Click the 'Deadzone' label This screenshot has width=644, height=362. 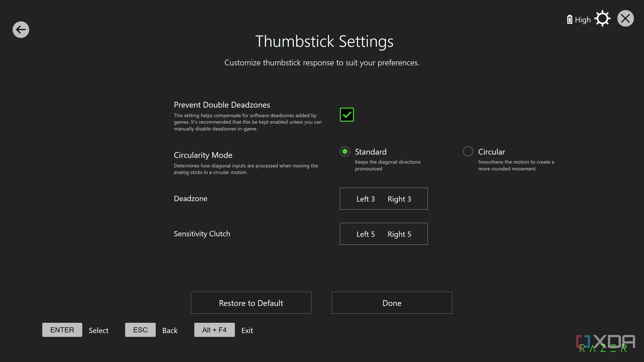(x=191, y=199)
